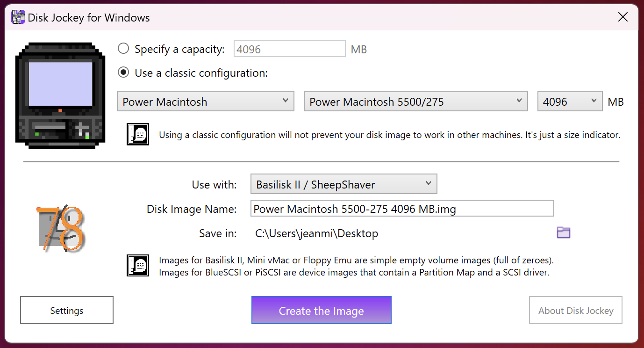Open the 4096 MB size dropdown

[x=570, y=101]
